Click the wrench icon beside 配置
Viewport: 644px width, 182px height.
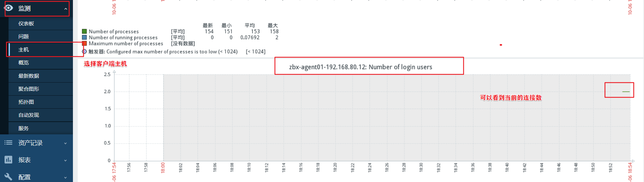coord(9,177)
